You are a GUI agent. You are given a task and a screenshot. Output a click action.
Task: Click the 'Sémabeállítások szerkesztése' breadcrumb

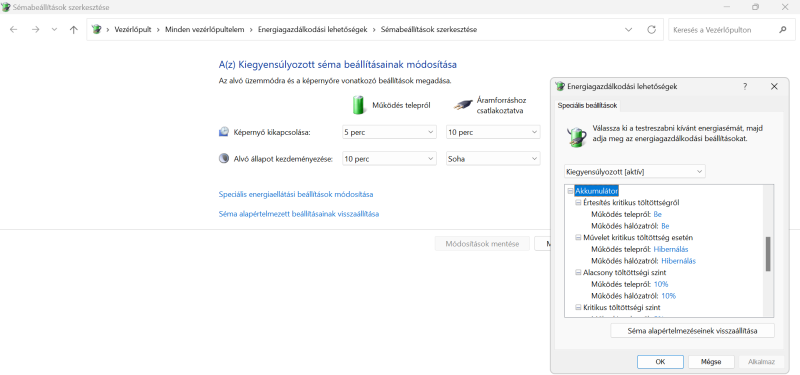tap(429, 30)
